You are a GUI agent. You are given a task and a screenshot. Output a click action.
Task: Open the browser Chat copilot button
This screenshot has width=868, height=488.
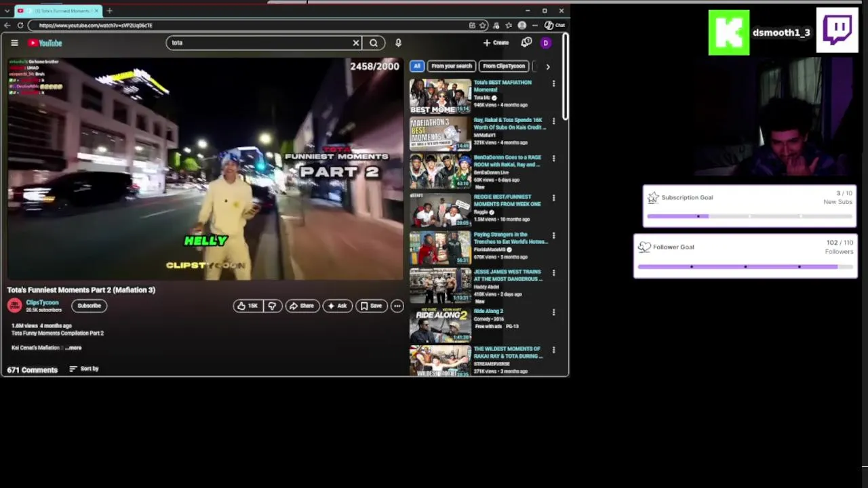[x=555, y=25]
